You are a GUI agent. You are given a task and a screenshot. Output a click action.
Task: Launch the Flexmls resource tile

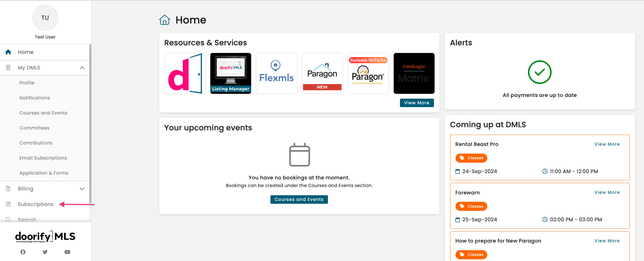(276, 73)
